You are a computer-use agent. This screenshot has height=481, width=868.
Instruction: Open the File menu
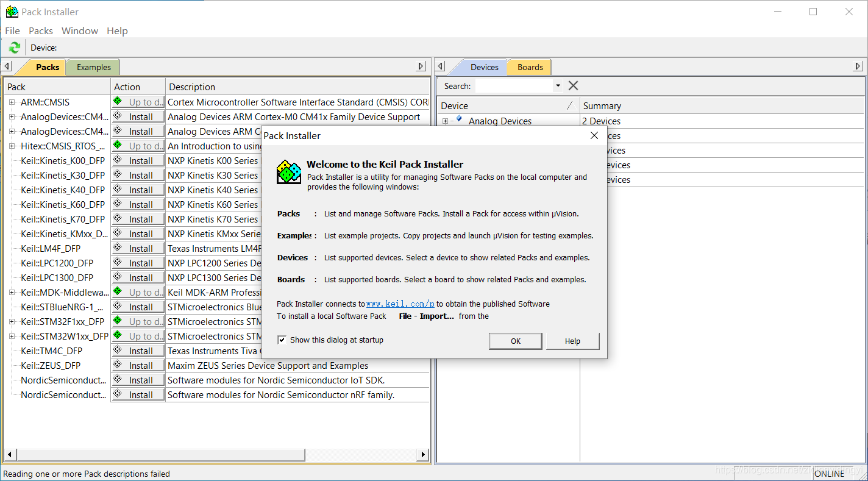[12, 30]
